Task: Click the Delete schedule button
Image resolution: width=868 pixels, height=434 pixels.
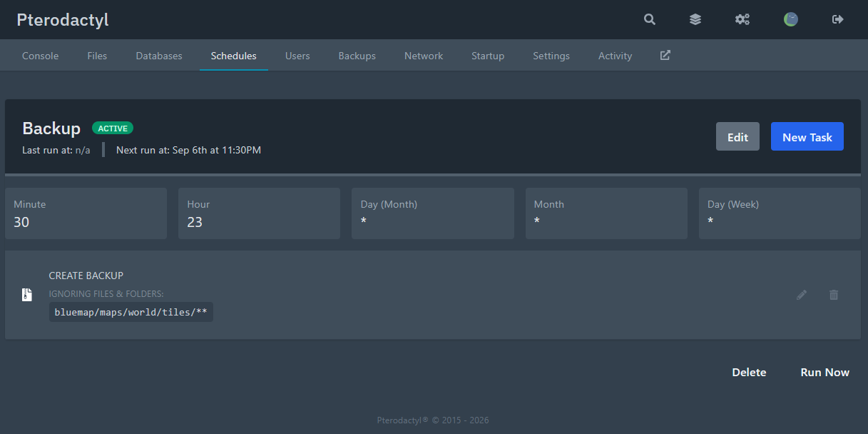Action: 749,372
